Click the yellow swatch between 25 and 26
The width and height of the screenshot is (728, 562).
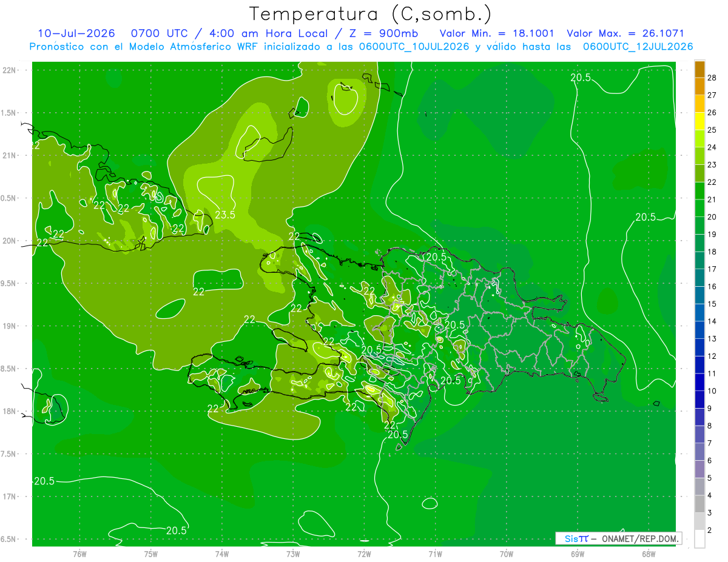(x=699, y=121)
